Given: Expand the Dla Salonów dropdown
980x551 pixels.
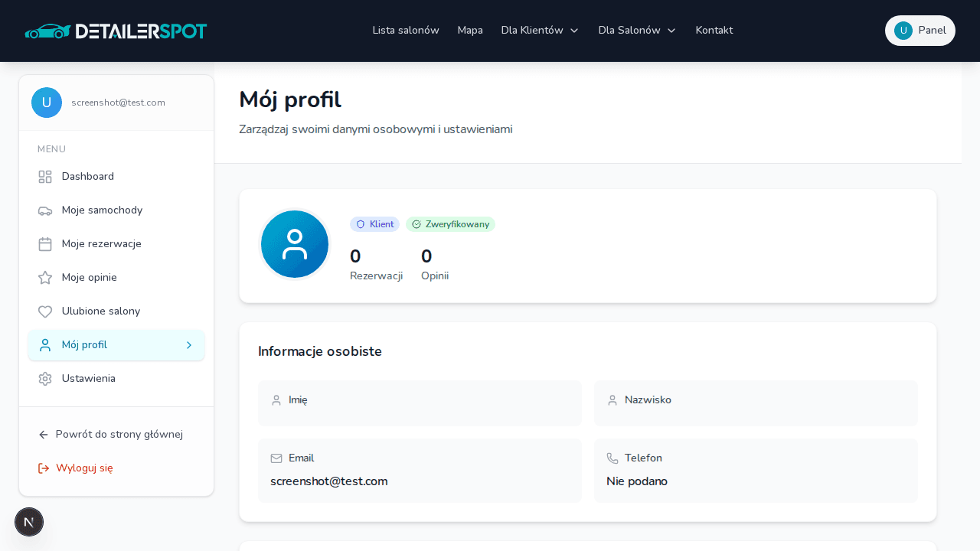Looking at the screenshot, I should [637, 31].
